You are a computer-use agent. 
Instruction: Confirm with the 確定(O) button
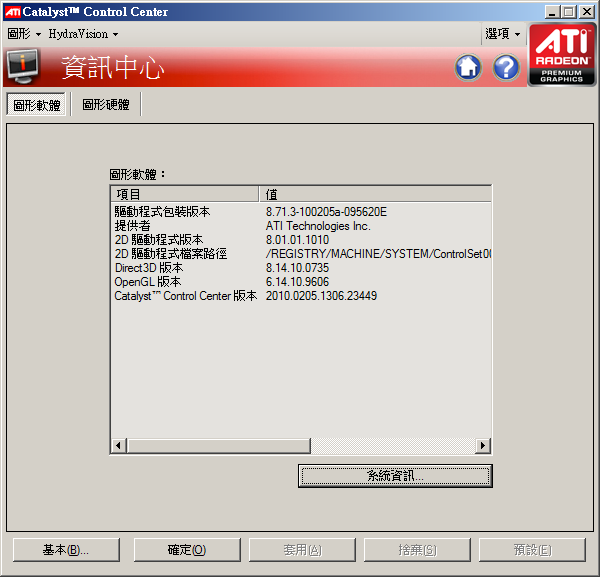[187, 550]
